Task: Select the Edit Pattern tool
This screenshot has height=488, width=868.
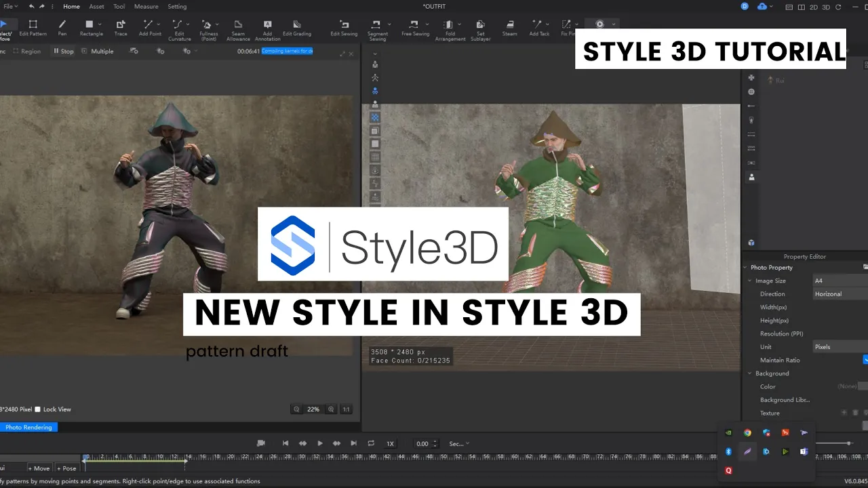Action: 33,28
